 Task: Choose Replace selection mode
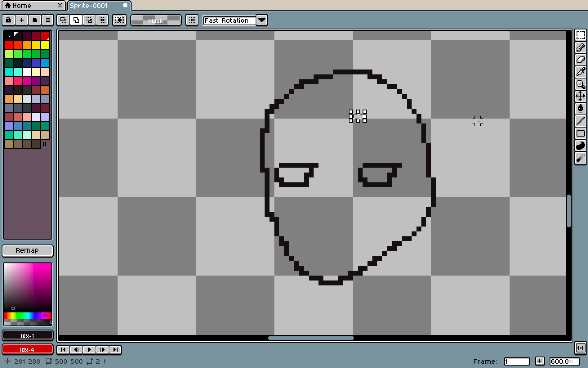tap(63, 20)
